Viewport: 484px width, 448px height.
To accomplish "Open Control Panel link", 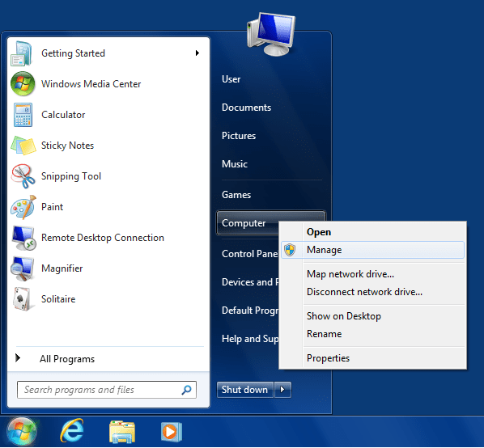I will pos(250,254).
